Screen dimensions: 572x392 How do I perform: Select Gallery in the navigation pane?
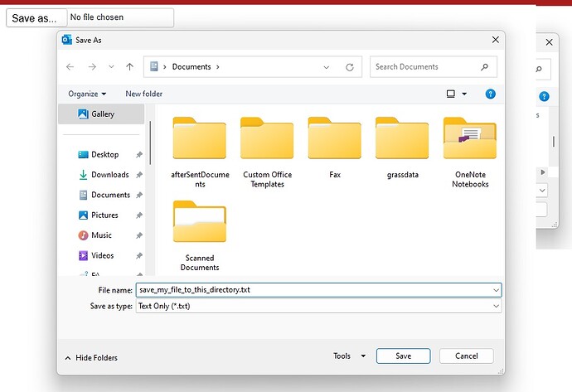coord(101,114)
